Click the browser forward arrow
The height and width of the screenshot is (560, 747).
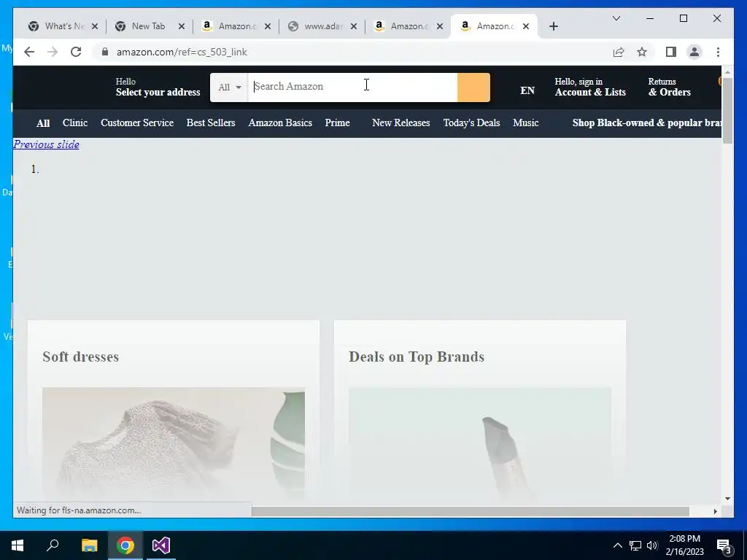coord(53,52)
